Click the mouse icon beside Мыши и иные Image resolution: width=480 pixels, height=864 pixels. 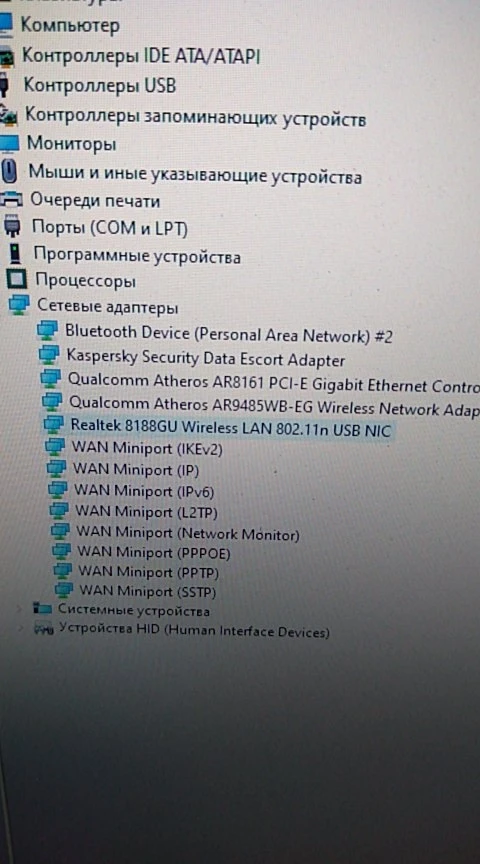[10, 172]
